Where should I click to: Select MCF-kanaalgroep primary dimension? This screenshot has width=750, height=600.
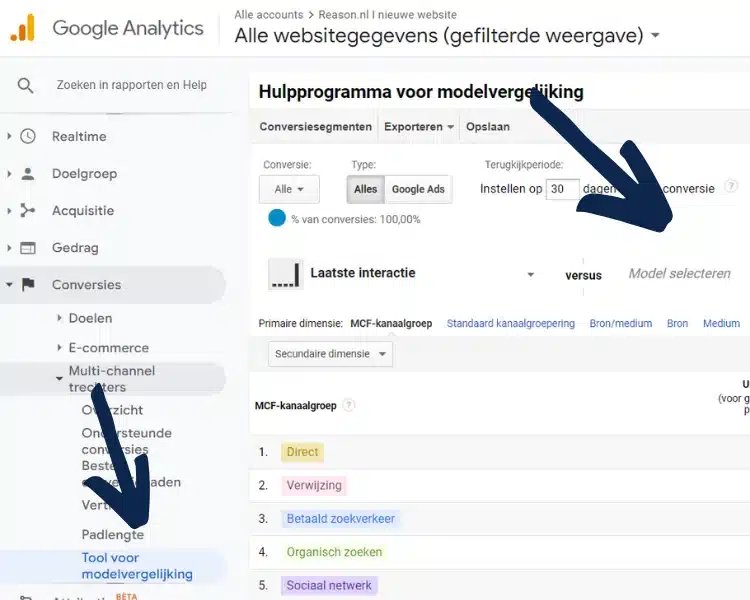tap(391, 323)
